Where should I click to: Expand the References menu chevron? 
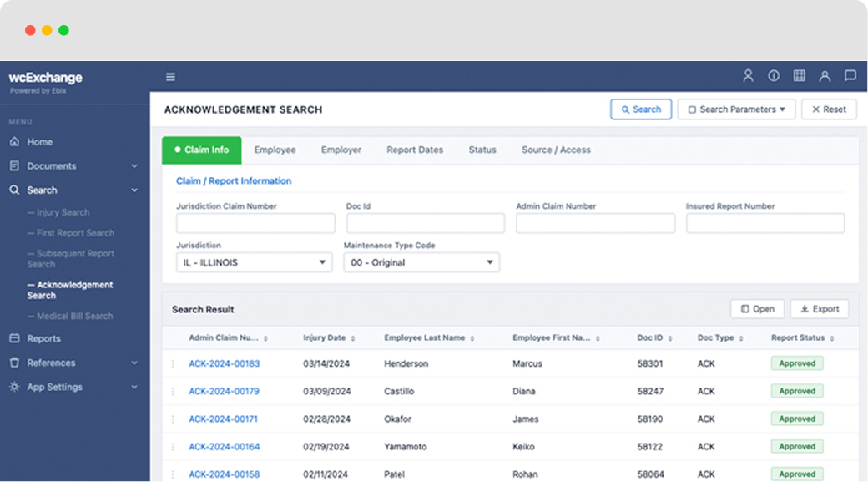tap(134, 363)
